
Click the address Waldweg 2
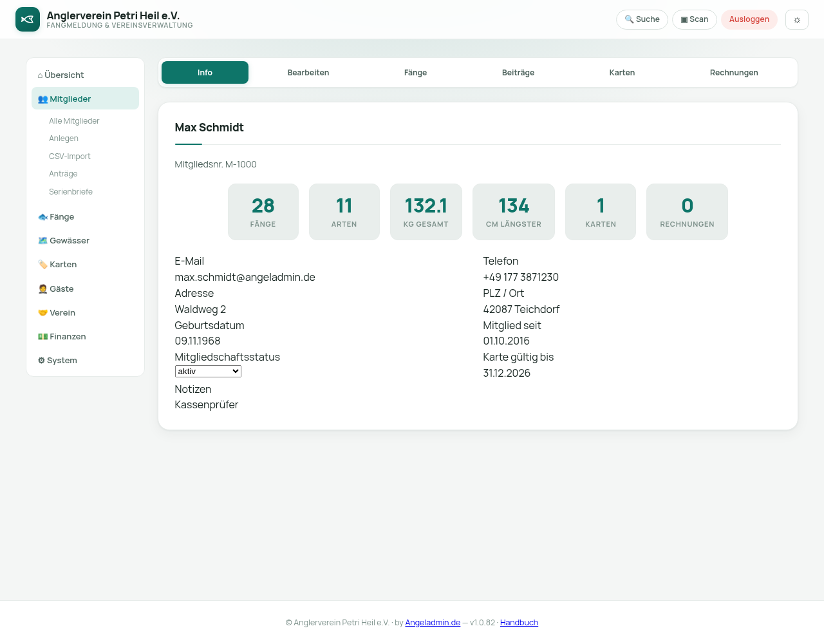(x=200, y=310)
